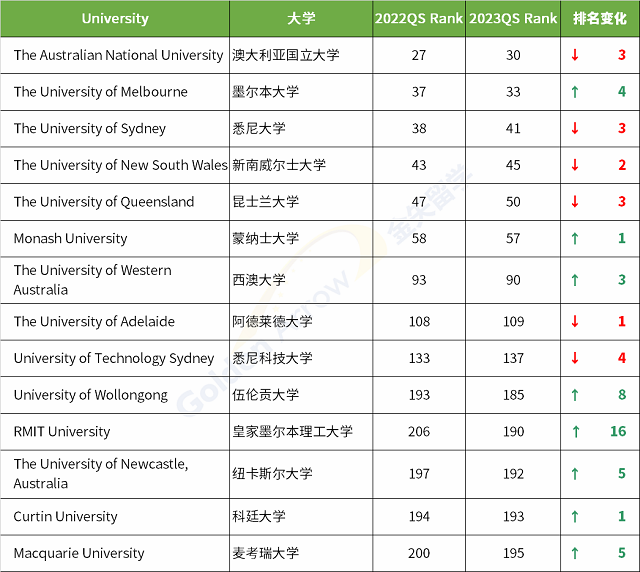Click the green up arrow in Newcastle row
The width and height of the screenshot is (640, 572).
click(575, 474)
